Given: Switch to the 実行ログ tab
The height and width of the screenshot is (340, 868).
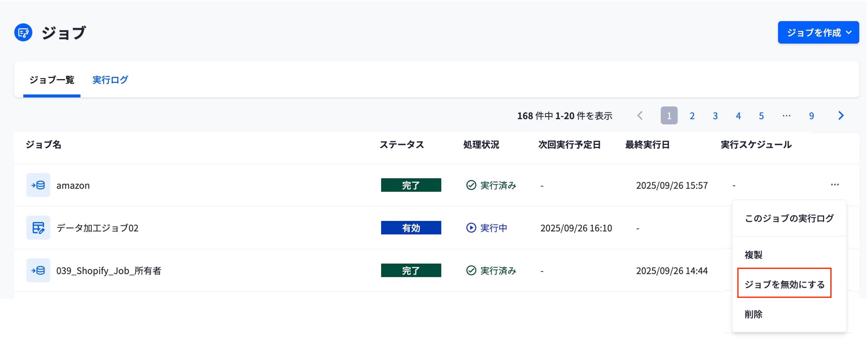Looking at the screenshot, I should 110,80.
